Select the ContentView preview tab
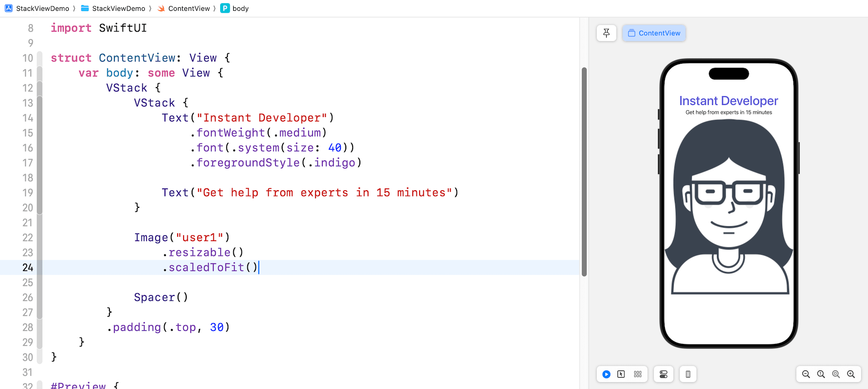The image size is (868, 389). pyautogui.click(x=654, y=33)
